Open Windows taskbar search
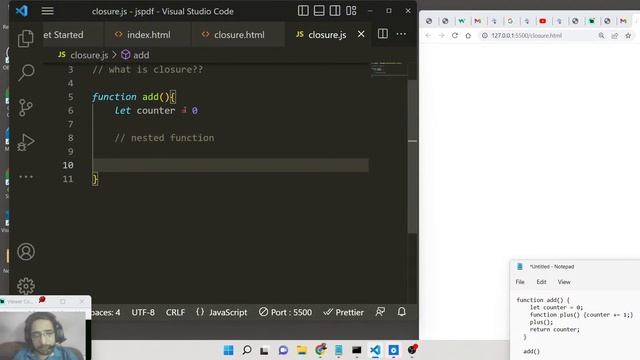This screenshot has height=360, width=640. pyautogui.click(x=247, y=350)
